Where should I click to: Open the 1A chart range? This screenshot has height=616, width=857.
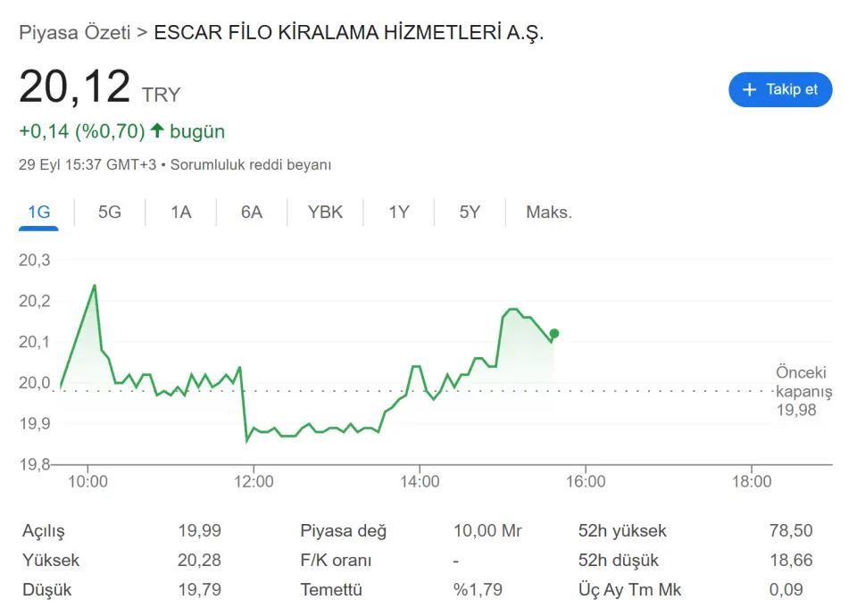181,212
